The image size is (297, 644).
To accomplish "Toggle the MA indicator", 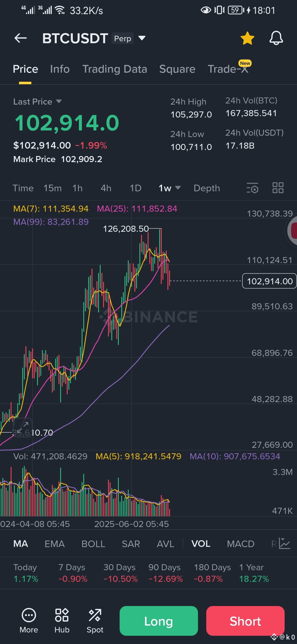I will pos(21,544).
